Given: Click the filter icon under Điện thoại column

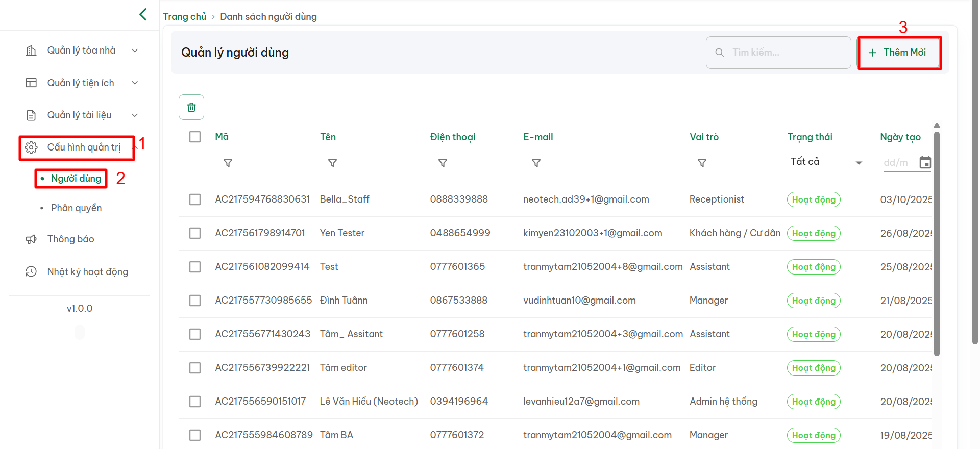Looking at the screenshot, I should (x=443, y=163).
